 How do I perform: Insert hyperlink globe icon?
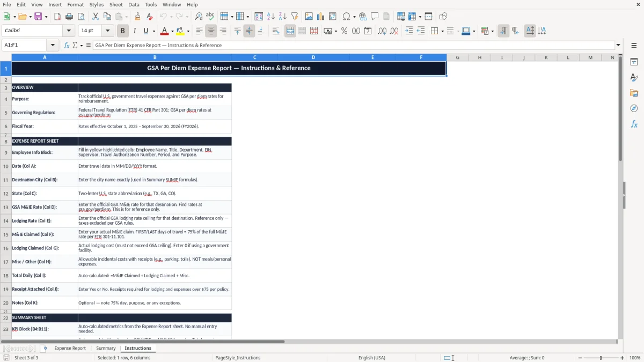pyautogui.click(x=363, y=17)
